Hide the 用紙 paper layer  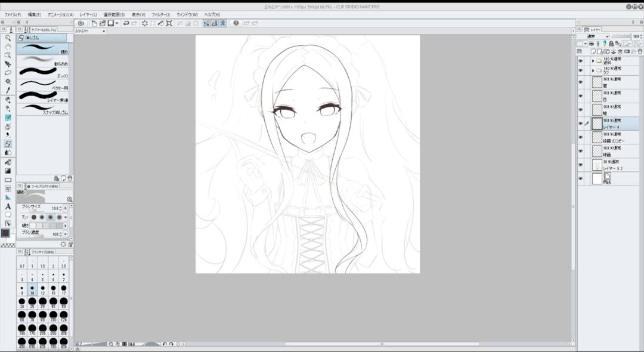click(x=580, y=178)
